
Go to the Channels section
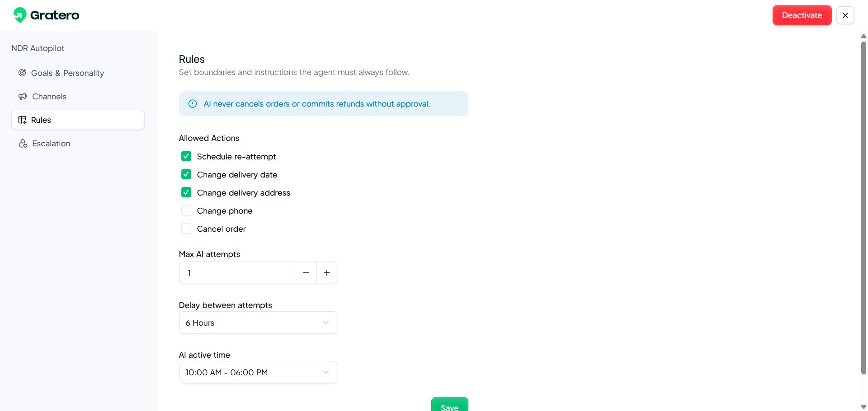[48, 96]
